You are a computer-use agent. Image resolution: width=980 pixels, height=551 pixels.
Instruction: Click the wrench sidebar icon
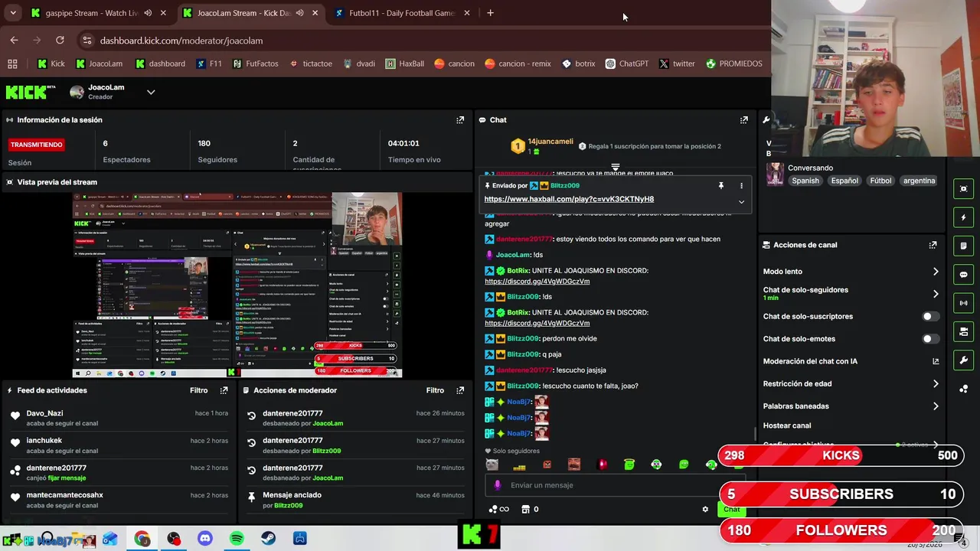tap(963, 360)
